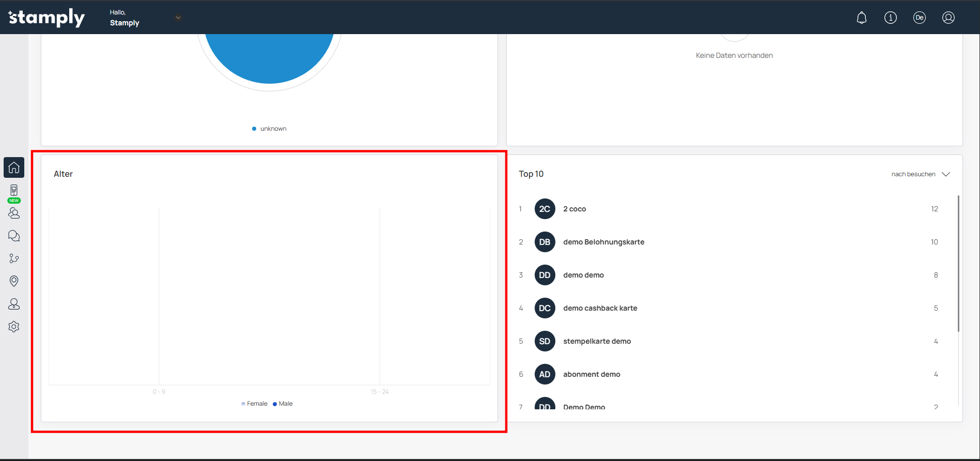Open the De language selector
This screenshot has width=980, height=461.
coord(919,18)
